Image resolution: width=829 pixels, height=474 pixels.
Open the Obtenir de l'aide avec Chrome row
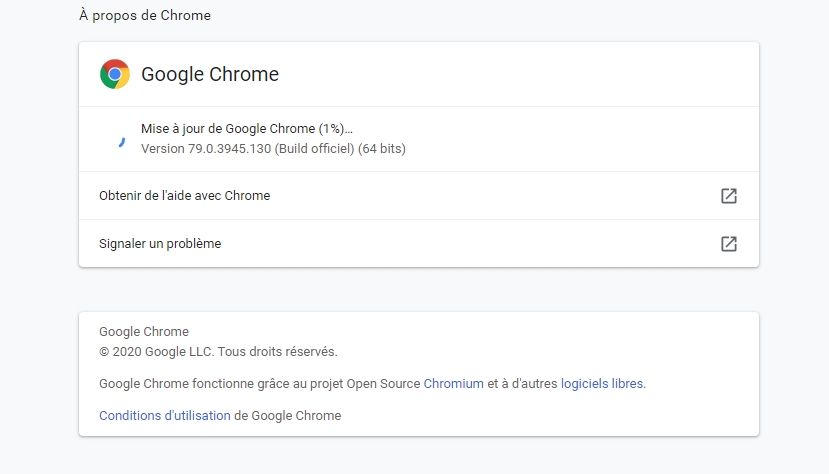[x=419, y=196]
